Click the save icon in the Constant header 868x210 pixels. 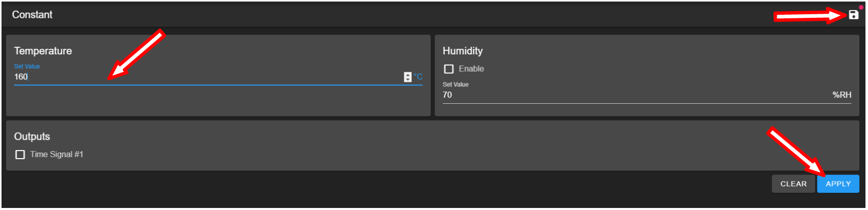click(x=853, y=15)
